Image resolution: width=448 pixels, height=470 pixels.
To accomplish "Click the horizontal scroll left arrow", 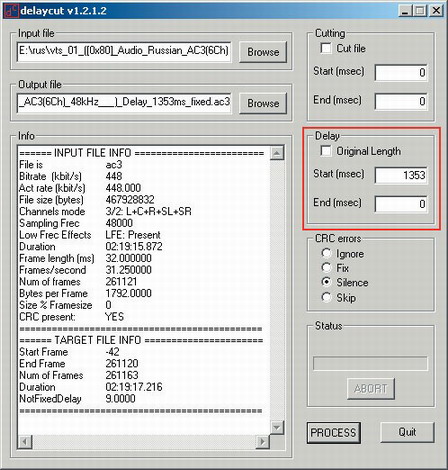I will click(x=25, y=442).
